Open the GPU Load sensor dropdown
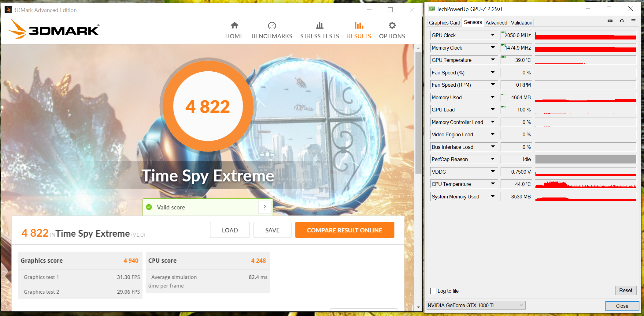 [x=493, y=110]
